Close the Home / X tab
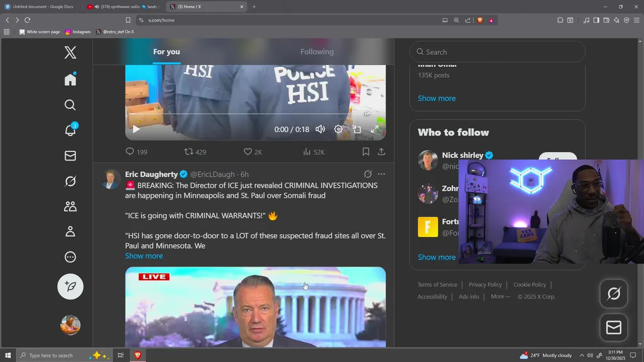This screenshot has height=362, width=644. pos(242,7)
